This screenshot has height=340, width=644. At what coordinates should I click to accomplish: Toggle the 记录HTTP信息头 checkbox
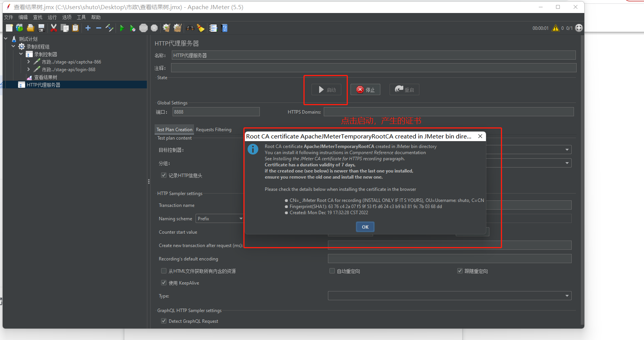point(164,175)
